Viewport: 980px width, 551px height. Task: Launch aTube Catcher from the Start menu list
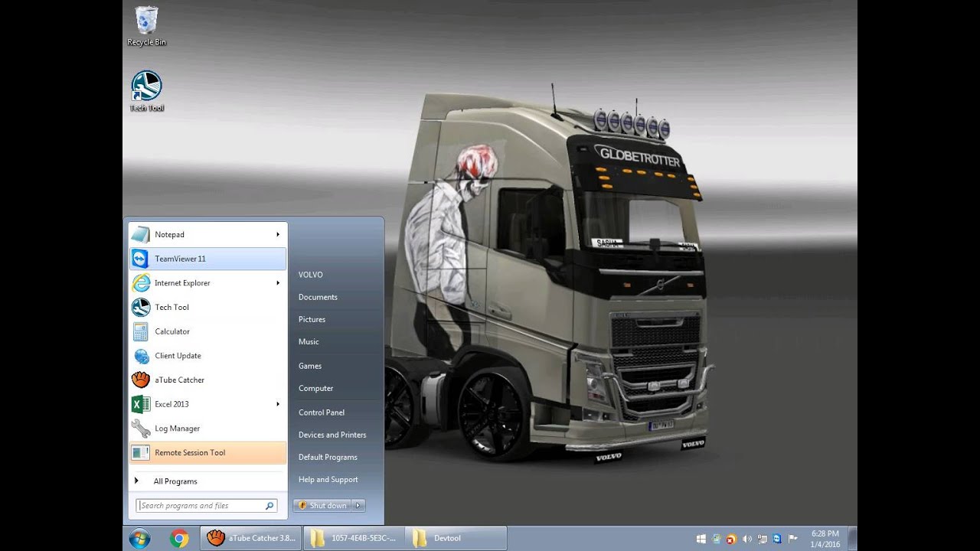(x=207, y=380)
